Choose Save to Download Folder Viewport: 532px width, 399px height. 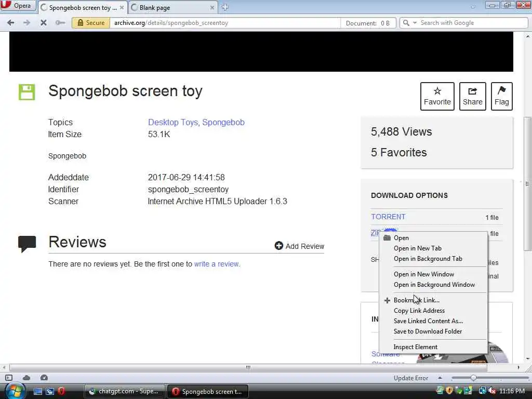click(433, 331)
